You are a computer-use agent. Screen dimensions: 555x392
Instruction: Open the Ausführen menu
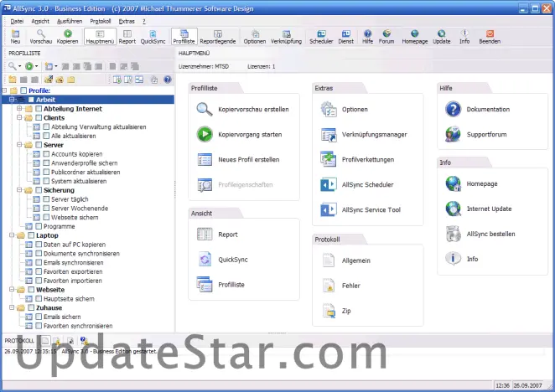pyautogui.click(x=70, y=21)
